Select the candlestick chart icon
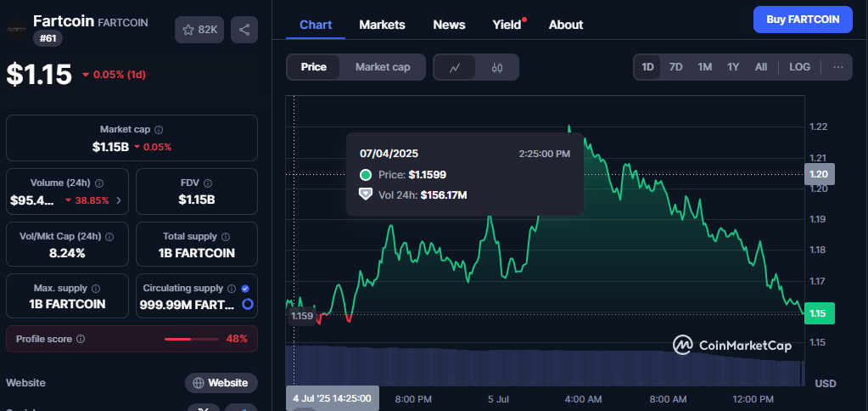The height and width of the screenshot is (411, 868). click(497, 68)
